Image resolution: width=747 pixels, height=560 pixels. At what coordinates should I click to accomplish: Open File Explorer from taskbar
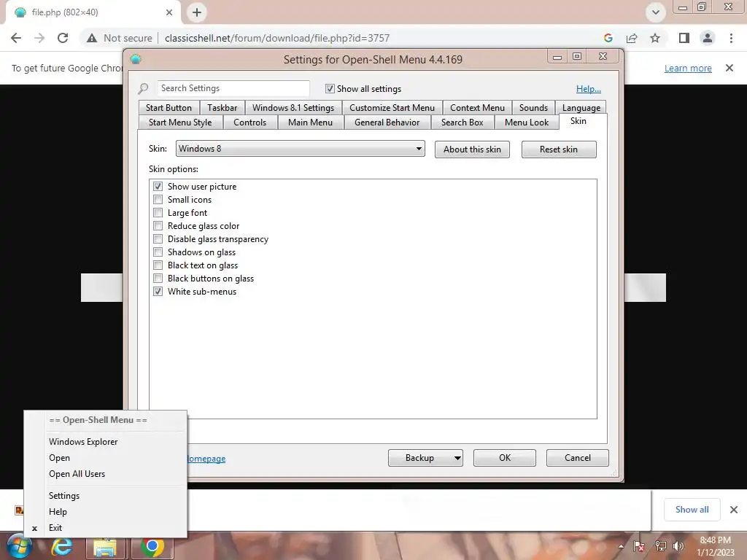105,547
